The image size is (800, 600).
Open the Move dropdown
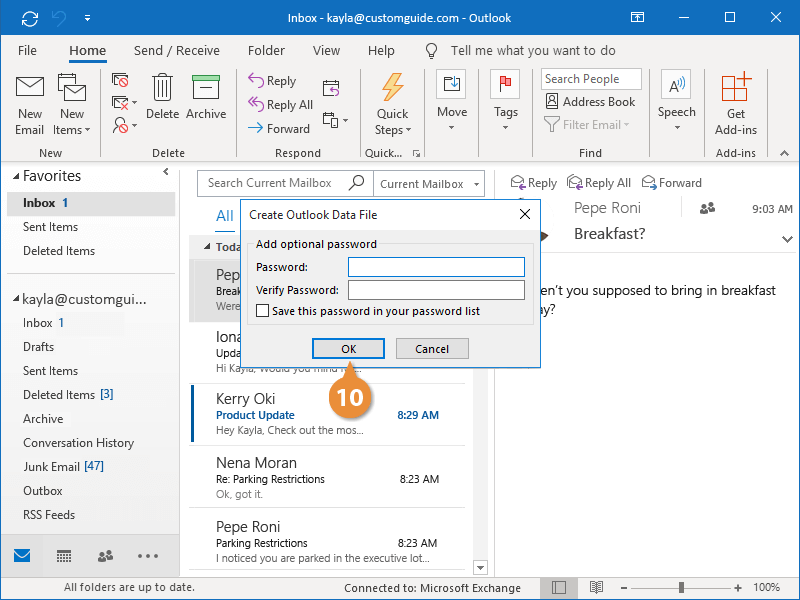(x=452, y=101)
